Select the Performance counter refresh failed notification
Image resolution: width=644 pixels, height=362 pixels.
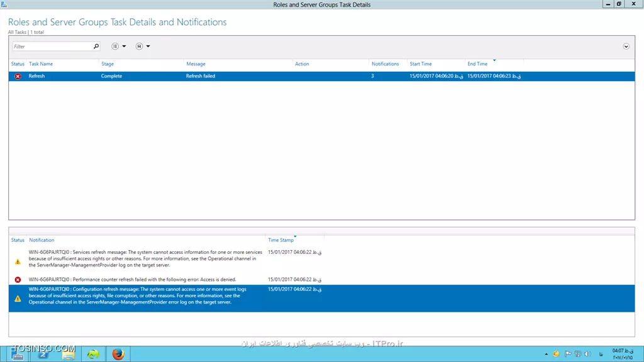click(132, 280)
